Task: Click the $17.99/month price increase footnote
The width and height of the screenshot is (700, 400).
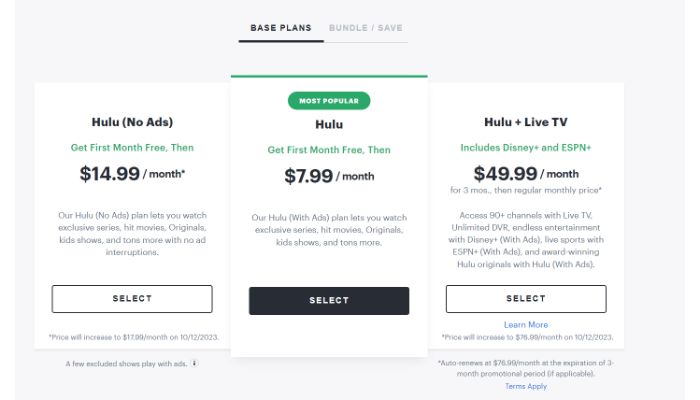Action: 132,337
